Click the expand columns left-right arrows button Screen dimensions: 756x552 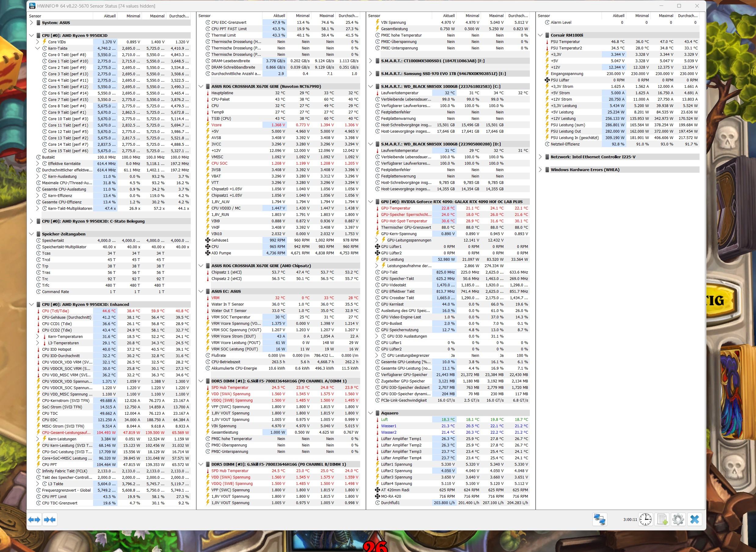coord(34,520)
